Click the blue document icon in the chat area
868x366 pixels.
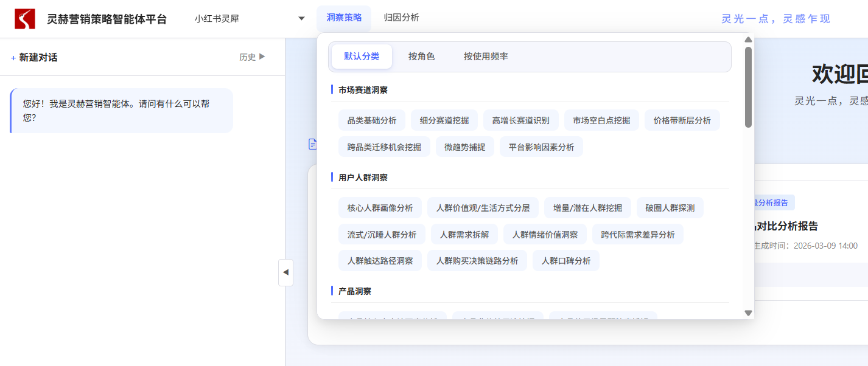313,143
